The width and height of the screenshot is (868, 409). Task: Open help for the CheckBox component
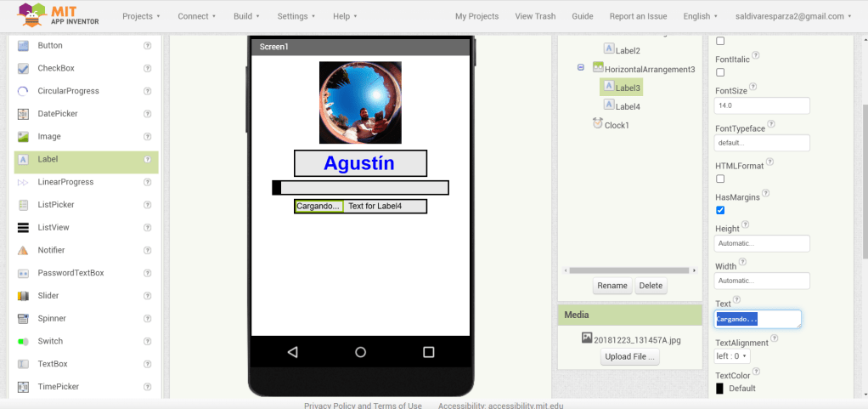(x=148, y=69)
